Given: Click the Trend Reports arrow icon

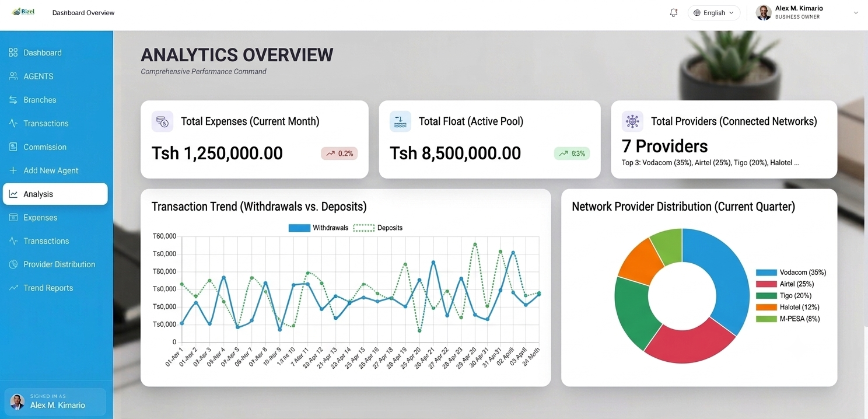Looking at the screenshot, I should tap(13, 288).
